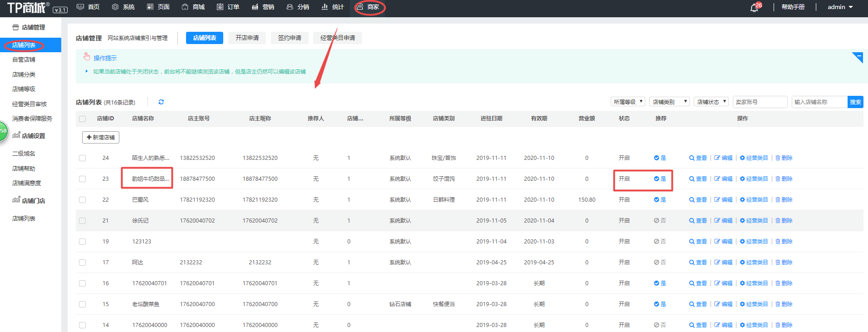The width and height of the screenshot is (868, 332).
Task: Expand the 店铺类别 dropdown
Action: click(x=669, y=102)
